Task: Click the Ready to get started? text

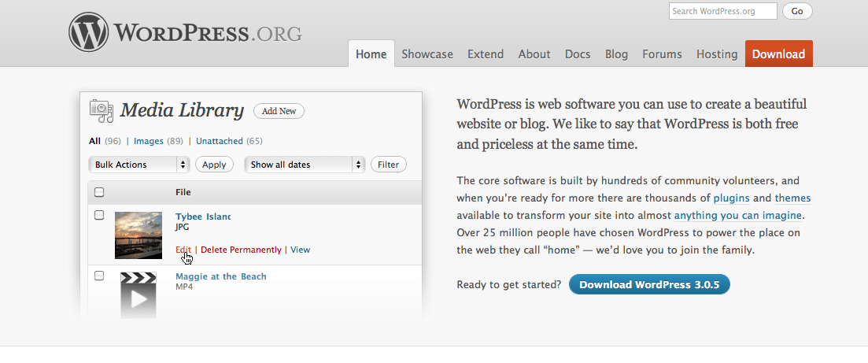Action: [508, 284]
